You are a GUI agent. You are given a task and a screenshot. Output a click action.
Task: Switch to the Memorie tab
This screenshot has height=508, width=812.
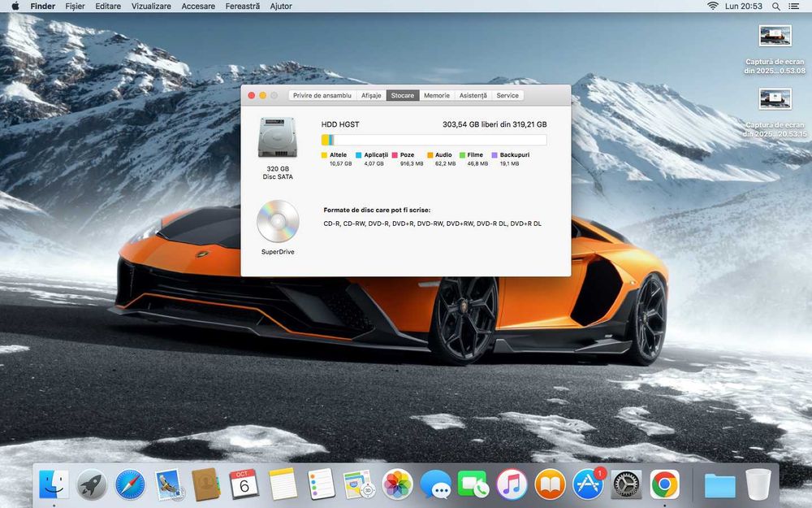(437, 95)
